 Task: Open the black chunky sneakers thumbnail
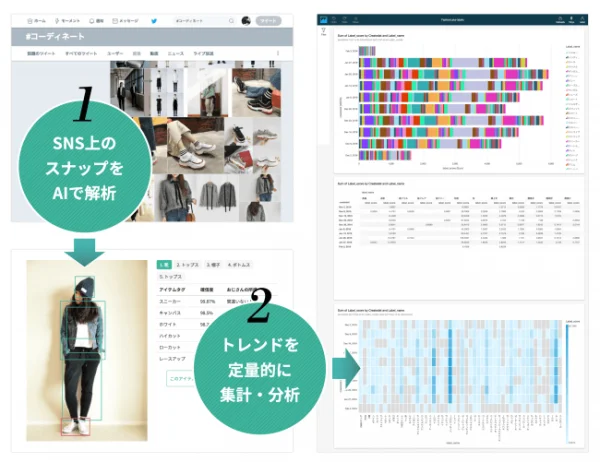(256, 92)
